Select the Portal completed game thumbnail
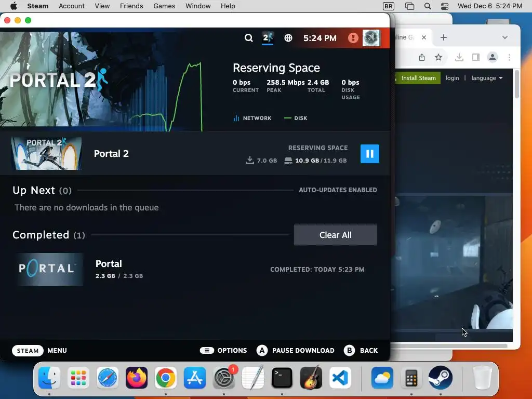Image resolution: width=532 pixels, height=399 pixels. click(49, 269)
